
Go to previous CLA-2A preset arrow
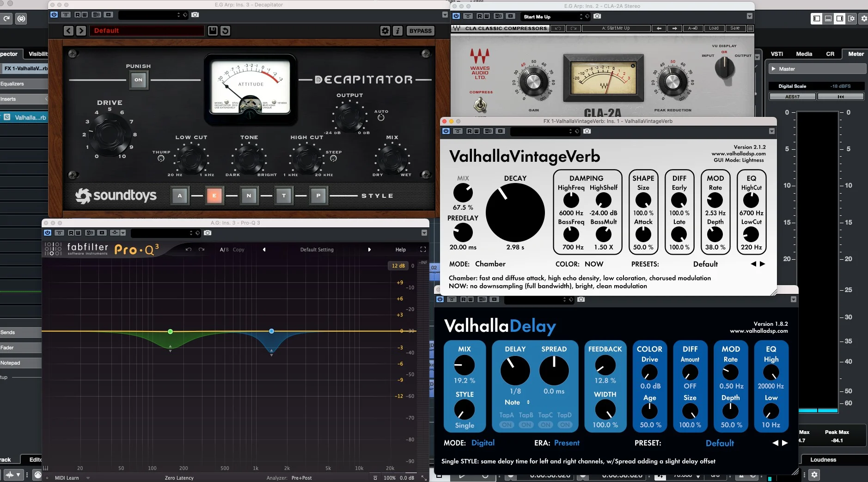pyautogui.click(x=659, y=28)
